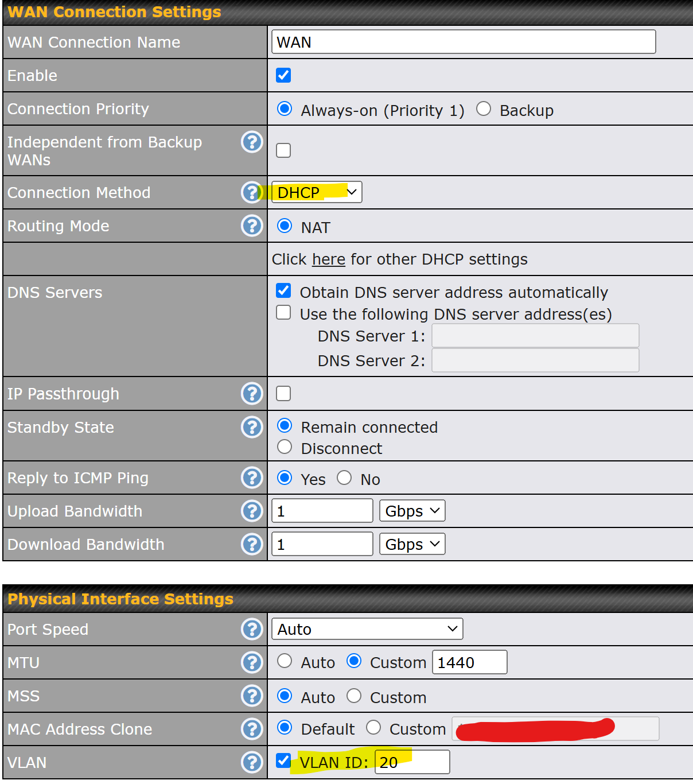Click the Physical Interface Settings header
Viewport: 693px width, 784px height.
coord(120,599)
